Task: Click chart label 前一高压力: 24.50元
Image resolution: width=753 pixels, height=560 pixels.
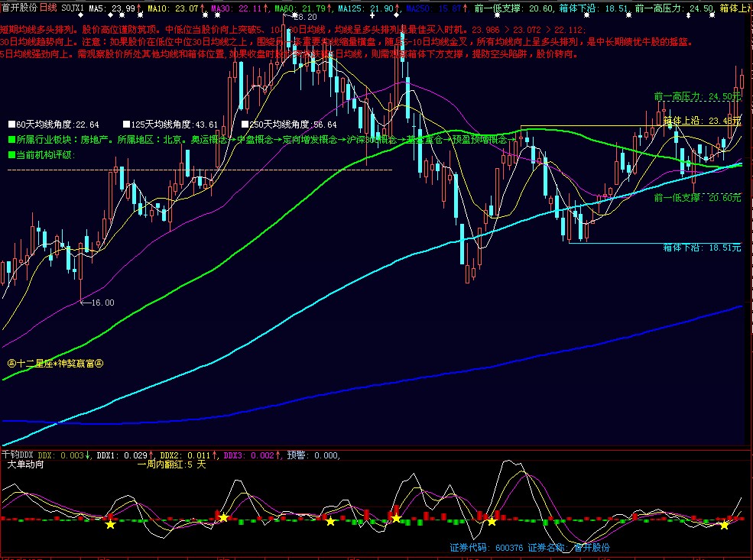Action: 698,96
